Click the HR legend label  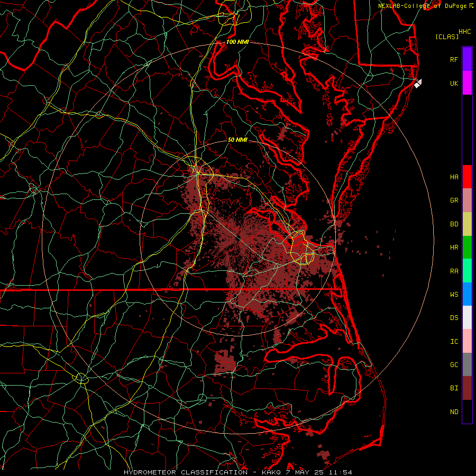tap(454, 248)
